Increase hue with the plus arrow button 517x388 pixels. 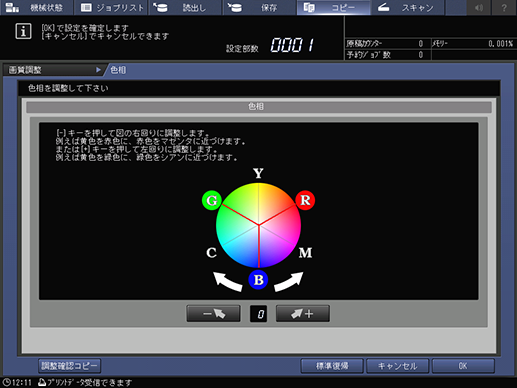(x=303, y=313)
